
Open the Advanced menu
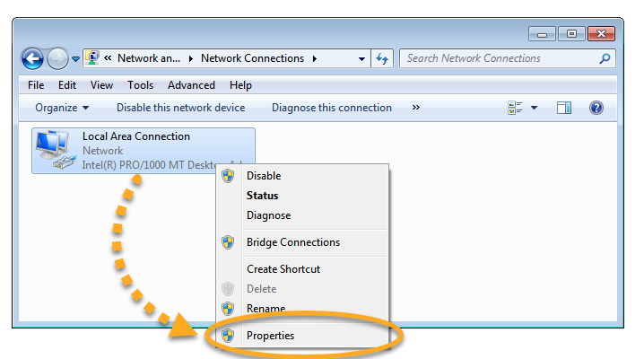click(191, 85)
